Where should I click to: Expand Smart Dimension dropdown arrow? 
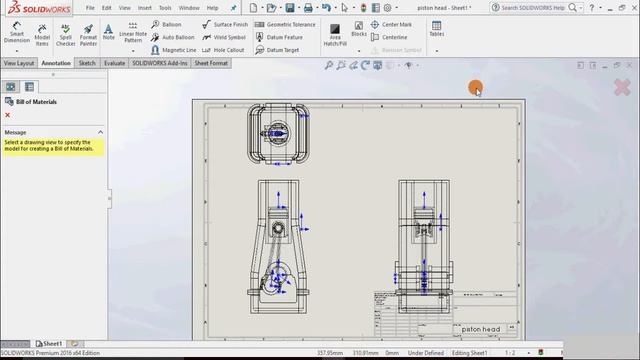pyautogui.click(x=17, y=51)
